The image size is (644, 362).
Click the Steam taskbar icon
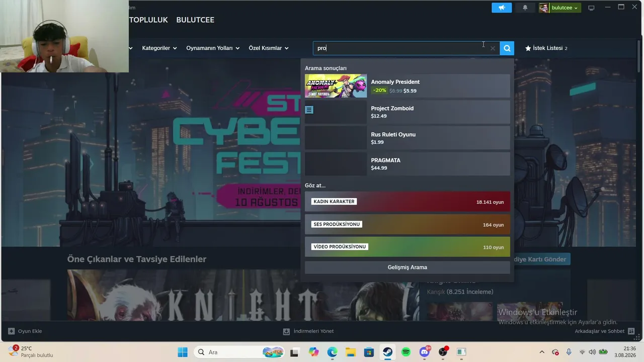pos(387,352)
